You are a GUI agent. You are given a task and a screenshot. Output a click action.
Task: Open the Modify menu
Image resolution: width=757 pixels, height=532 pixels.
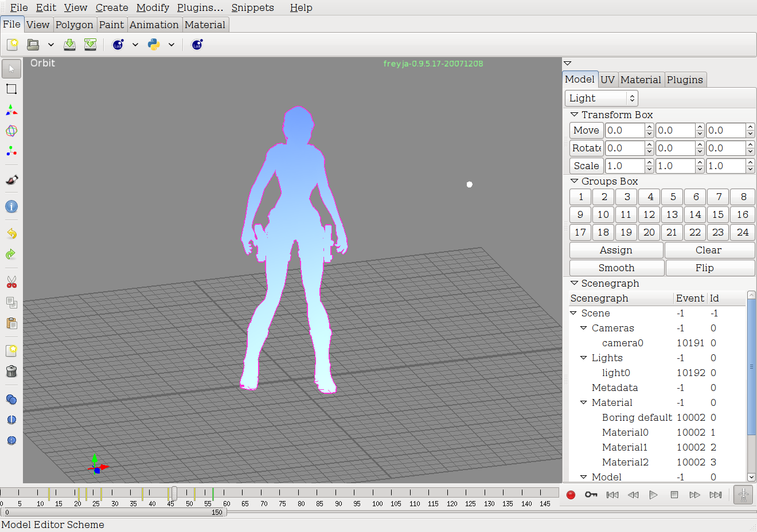(153, 7)
